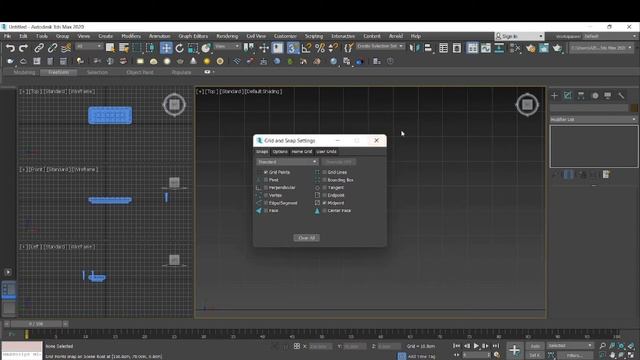Click the Auto key button
This screenshot has height=360, width=640.
click(x=535, y=346)
